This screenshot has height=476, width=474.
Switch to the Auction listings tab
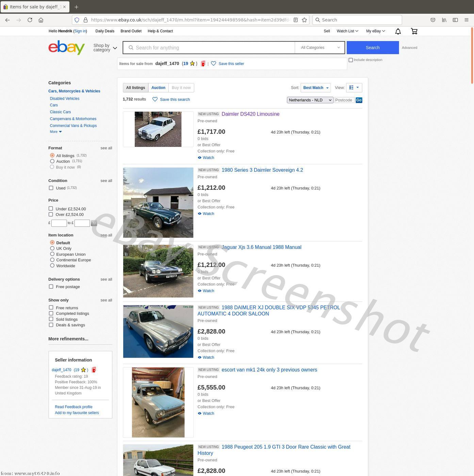158,88
